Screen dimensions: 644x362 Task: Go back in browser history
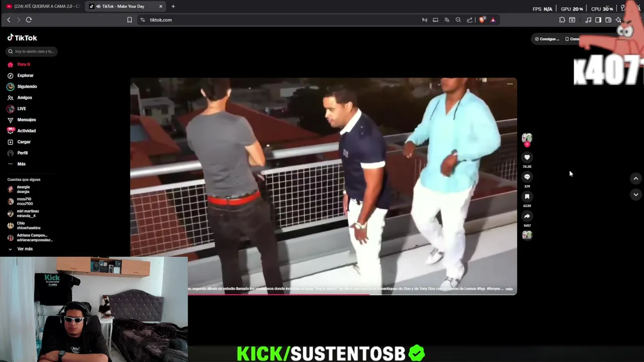click(9, 20)
